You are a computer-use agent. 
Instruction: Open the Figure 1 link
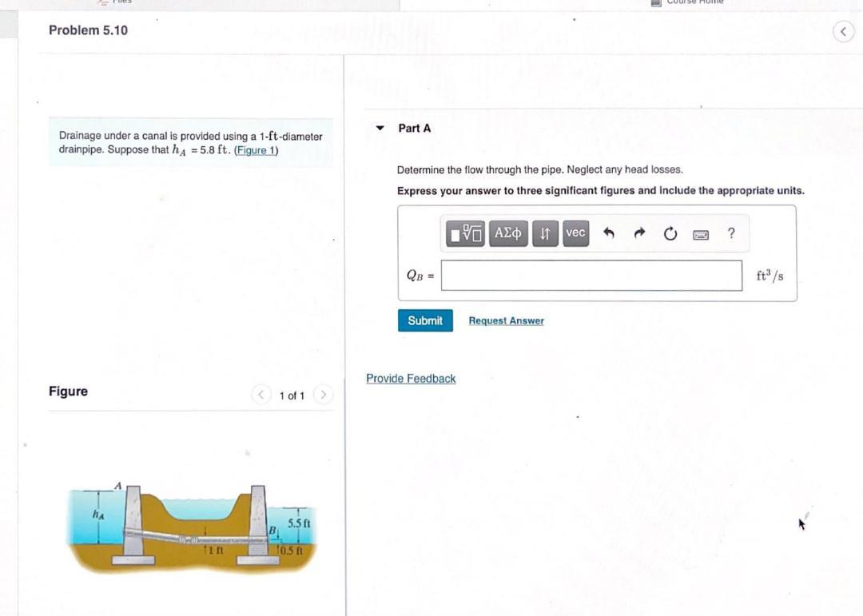[x=257, y=150]
